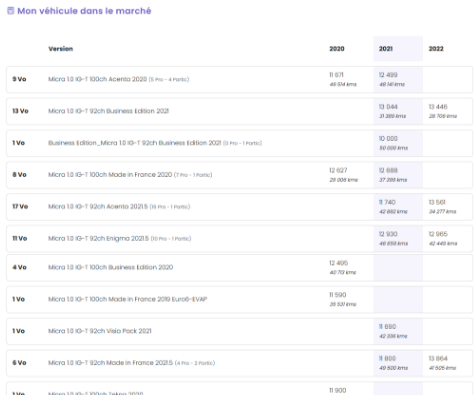This screenshot has width=476, height=395.
Task: Click the '11 Vo' vehicle count
Action: (x=20, y=238)
